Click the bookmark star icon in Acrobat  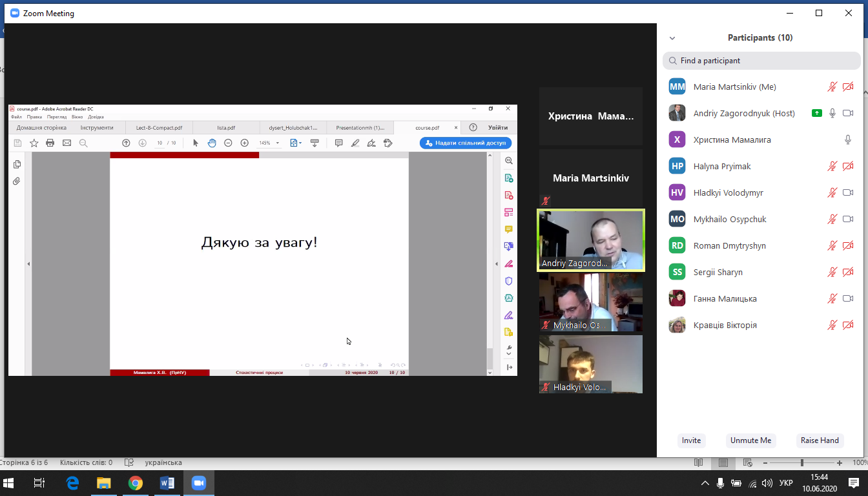pyautogui.click(x=34, y=143)
